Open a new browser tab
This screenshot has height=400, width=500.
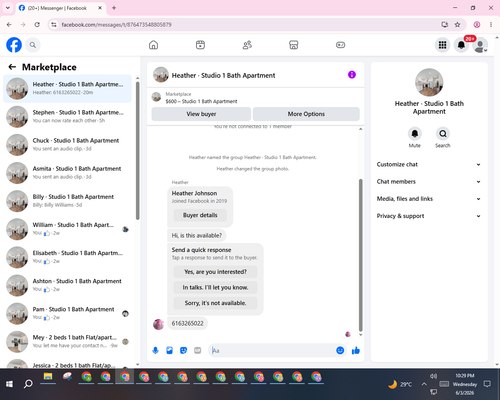click(x=114, y=8)
